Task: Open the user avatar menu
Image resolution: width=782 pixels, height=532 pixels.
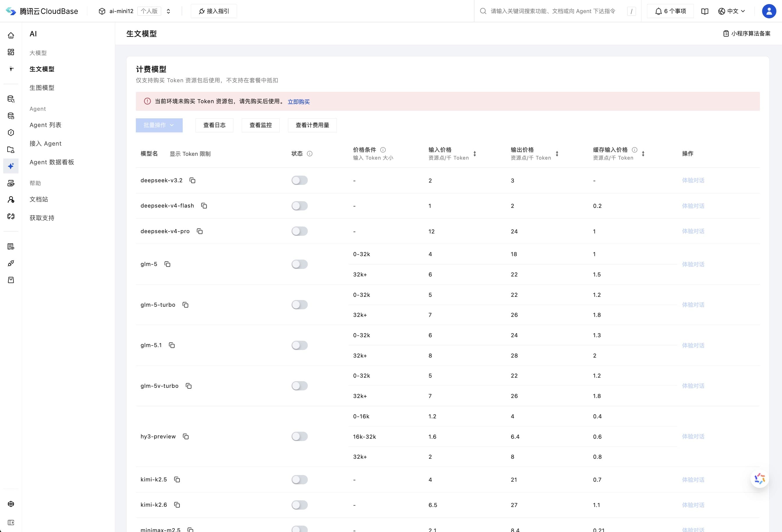Action: (769, 11)
